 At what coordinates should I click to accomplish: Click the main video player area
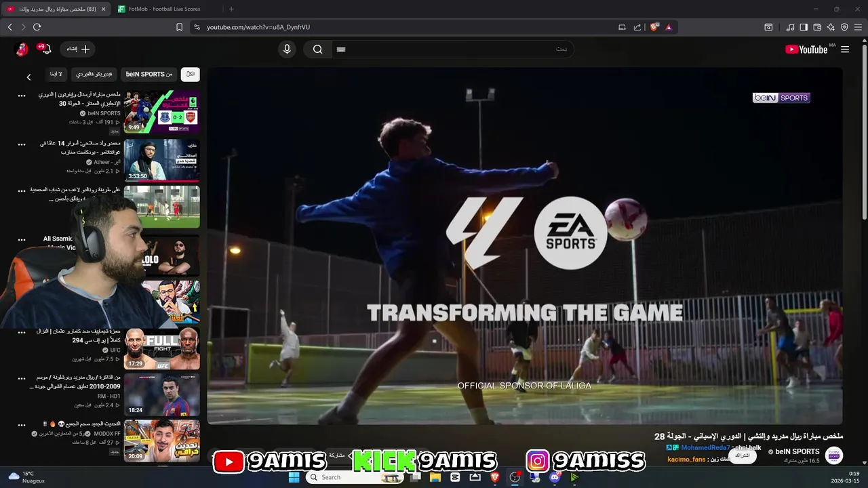(524, 245)
